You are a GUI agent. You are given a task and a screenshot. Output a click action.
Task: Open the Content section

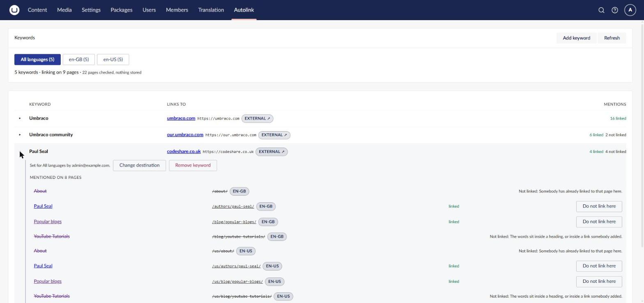(37, 10)
